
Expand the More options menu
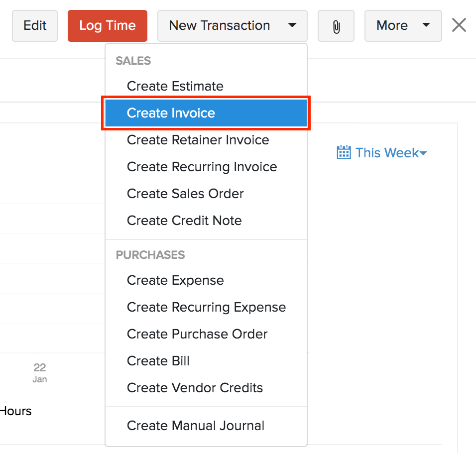[403, 25]
